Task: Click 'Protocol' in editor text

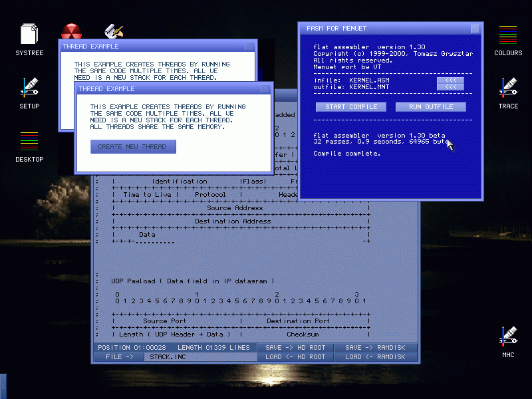Action: [x=210, y=195]
